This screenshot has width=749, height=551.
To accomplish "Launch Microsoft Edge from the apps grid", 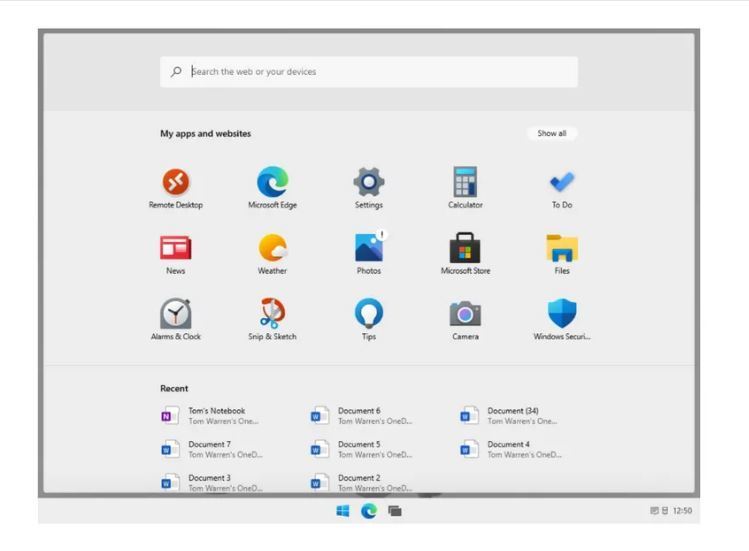I will (x=272, y=183).
